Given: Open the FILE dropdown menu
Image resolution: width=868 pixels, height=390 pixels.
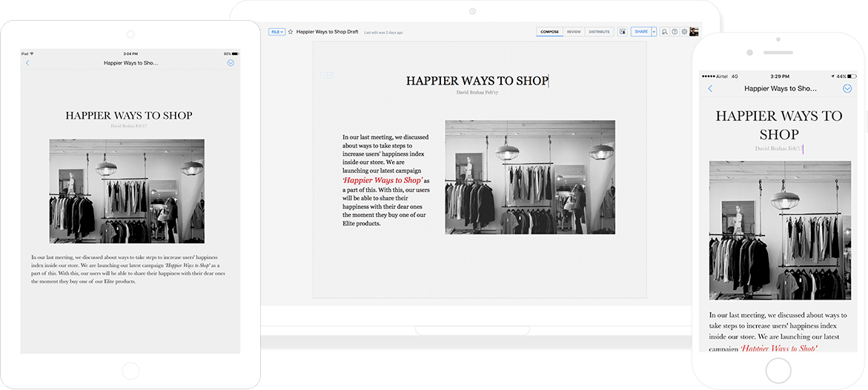Looking at the screenshot, I should (276, 32).
